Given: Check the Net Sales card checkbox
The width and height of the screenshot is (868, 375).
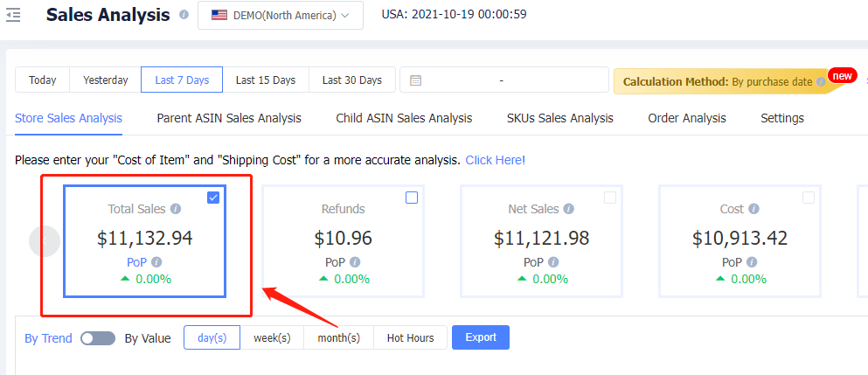Looking at the screenshot, I should point(610,198).
